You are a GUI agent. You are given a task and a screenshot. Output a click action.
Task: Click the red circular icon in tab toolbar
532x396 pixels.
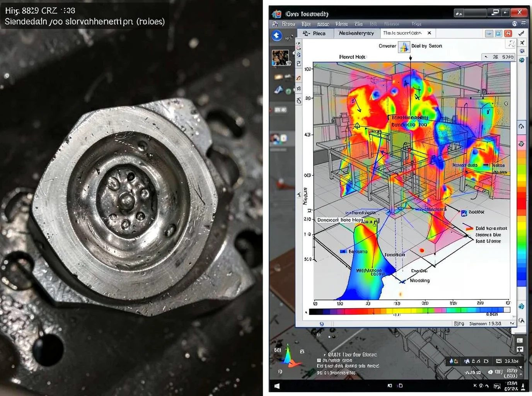[508, 34]
